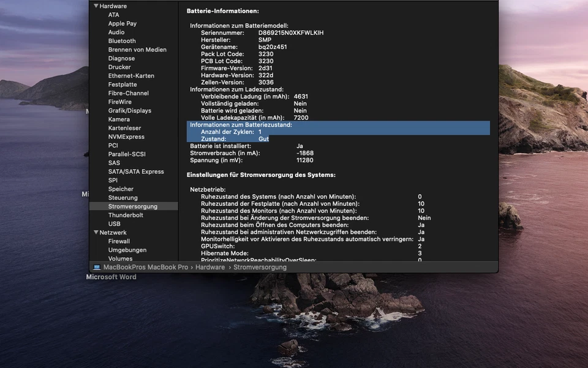Click the Hersteller value SMP

tap(265, 40)
